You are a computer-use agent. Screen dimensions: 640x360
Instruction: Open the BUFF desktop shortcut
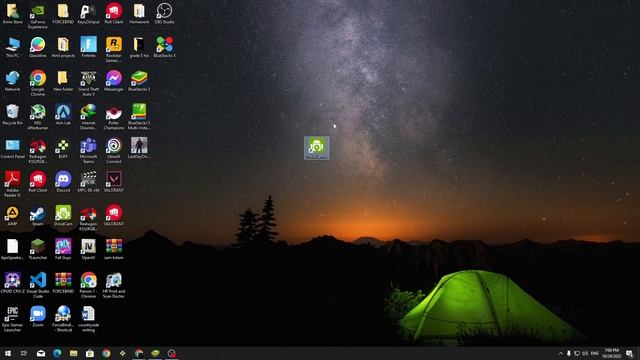(63, 148)
